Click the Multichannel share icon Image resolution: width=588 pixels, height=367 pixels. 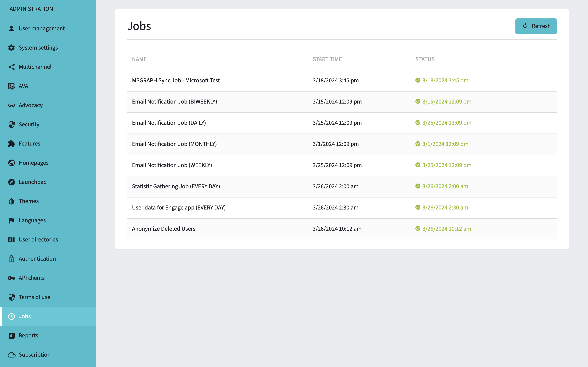11,67
